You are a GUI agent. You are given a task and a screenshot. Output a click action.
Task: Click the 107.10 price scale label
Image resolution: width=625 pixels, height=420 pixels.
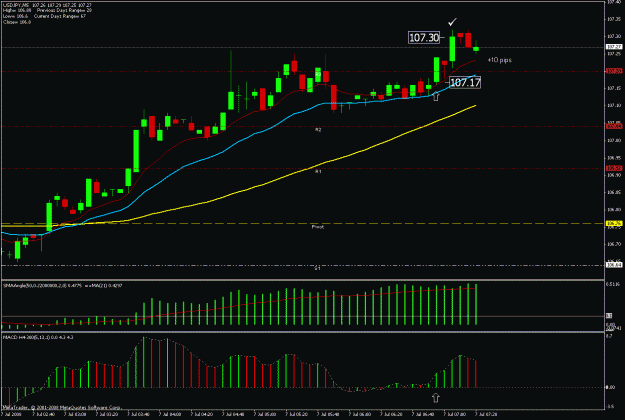pyautogui.click(x=614, y=106)
